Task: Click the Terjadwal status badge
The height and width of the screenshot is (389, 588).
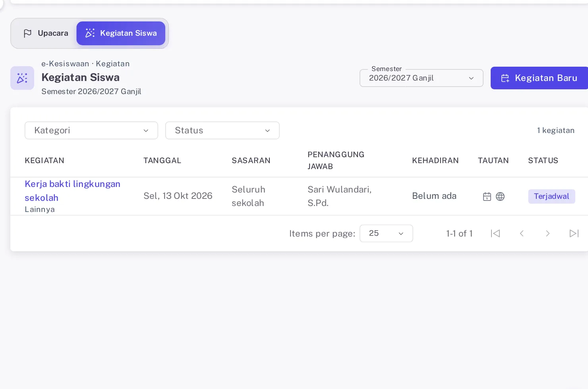Action: tap(551, 196)
